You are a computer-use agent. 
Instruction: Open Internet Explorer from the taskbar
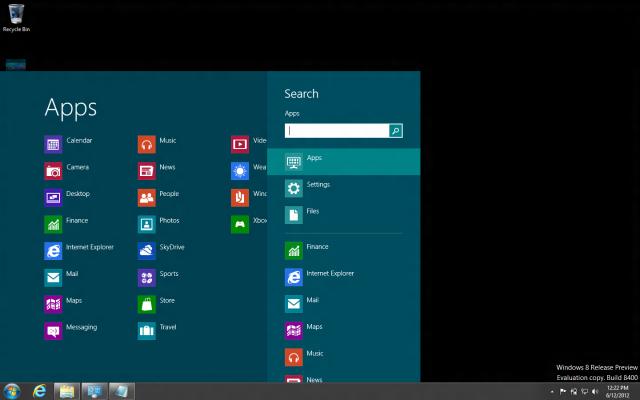(40, 391)
